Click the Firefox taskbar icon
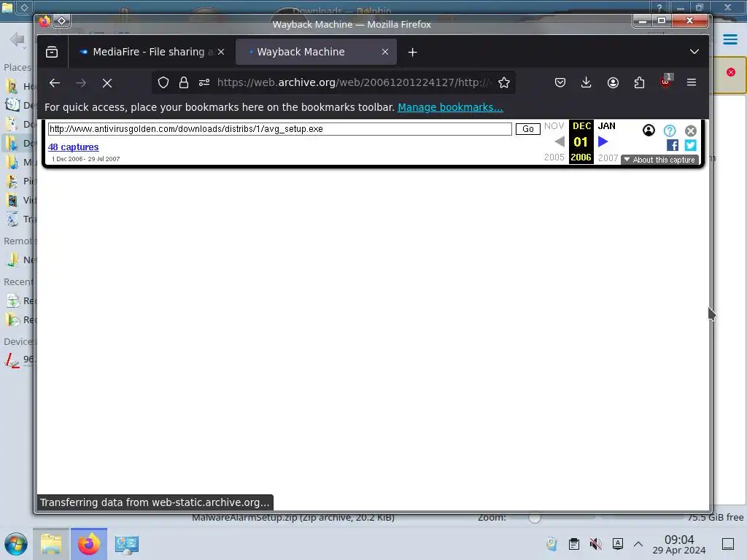This screenshot has height=560, width=747. point(88,544)
